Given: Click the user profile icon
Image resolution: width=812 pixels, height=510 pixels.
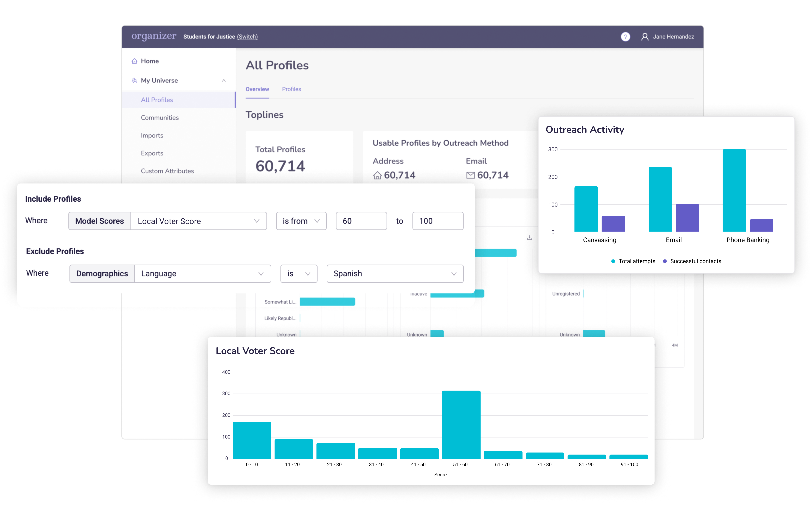Looking at the screenshot, I should [x=644, y=37].
